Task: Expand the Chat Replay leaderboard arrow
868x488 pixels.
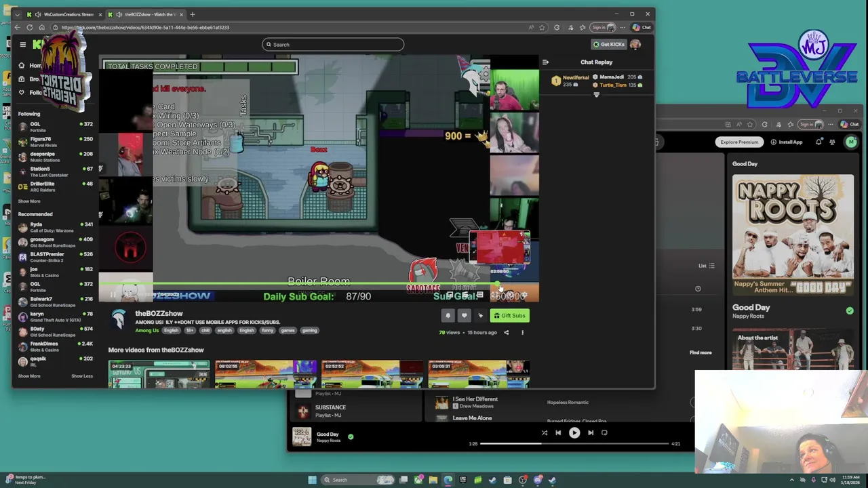Action: [597, 95]
